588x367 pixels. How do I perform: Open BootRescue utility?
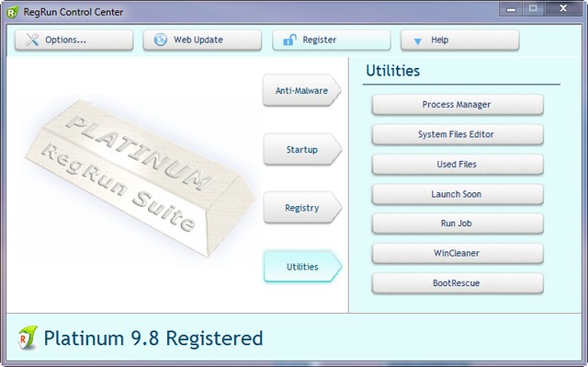[458, 283]
